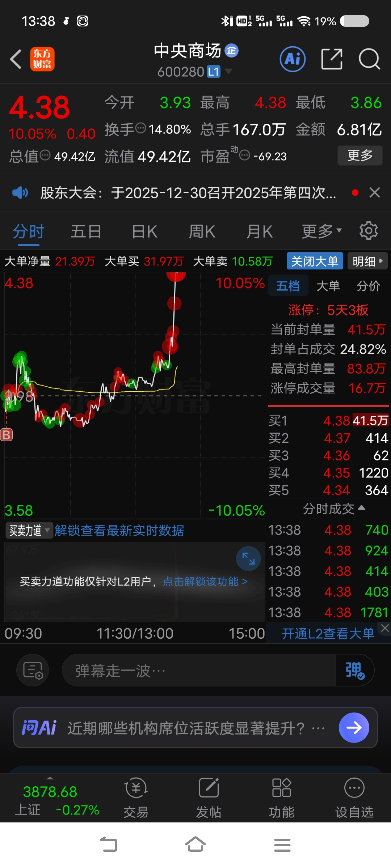Switch to the 分价 tab
Image resolution: width=391 pixels, height=868 pixels.
click(368, 286)
